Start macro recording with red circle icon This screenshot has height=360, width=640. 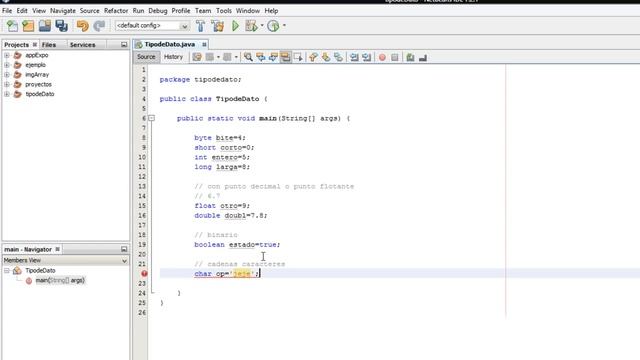coord(382,58)
